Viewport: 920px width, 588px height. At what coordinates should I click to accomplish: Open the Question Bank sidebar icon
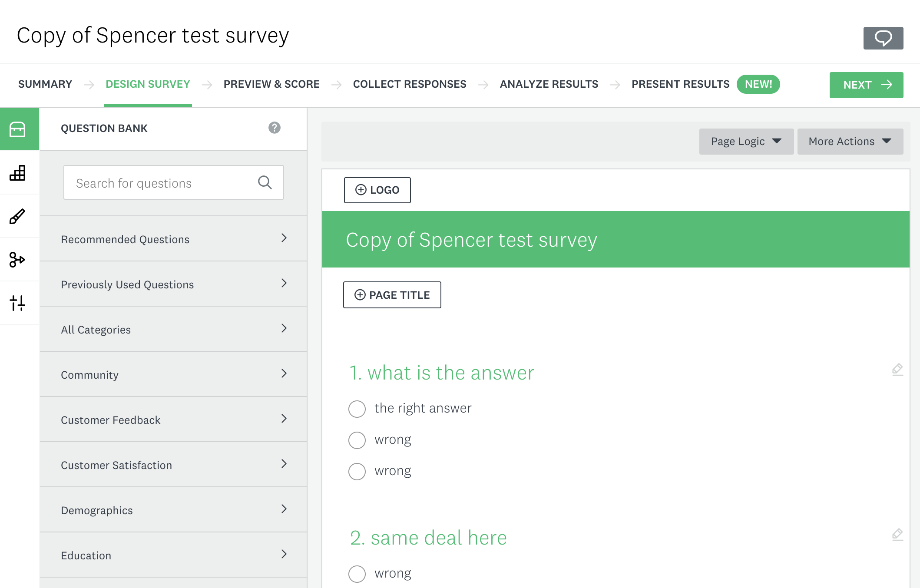[18, 129]
